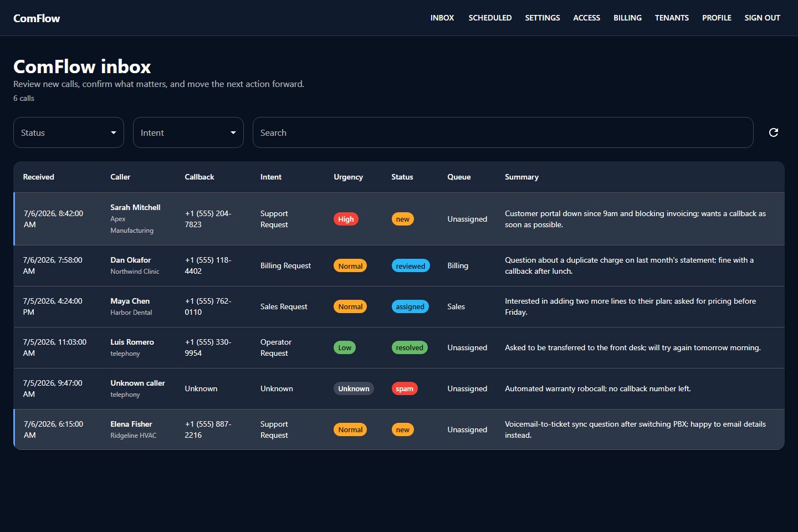This screenshot has width=798, height=532.
Task: Click Dan Okafor's Normal urgency badge
Action: tap(350, 266)
